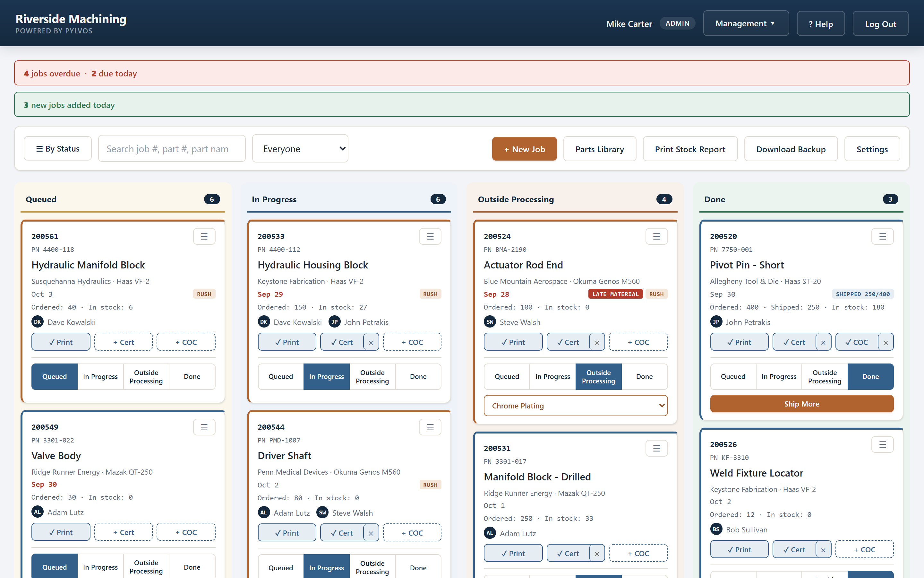Open the Settings button
This screenshot has width=924, height=578.
click(x=872, y=149)
